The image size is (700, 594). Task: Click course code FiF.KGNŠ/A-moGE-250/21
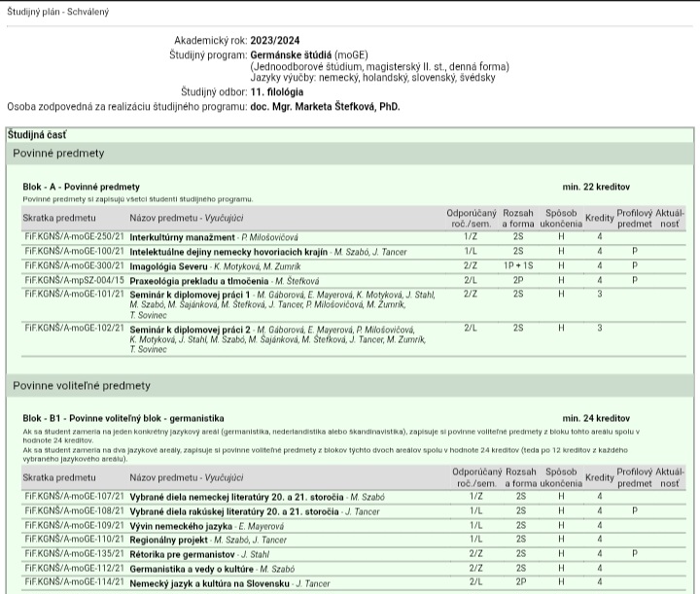tap(74, 237)
